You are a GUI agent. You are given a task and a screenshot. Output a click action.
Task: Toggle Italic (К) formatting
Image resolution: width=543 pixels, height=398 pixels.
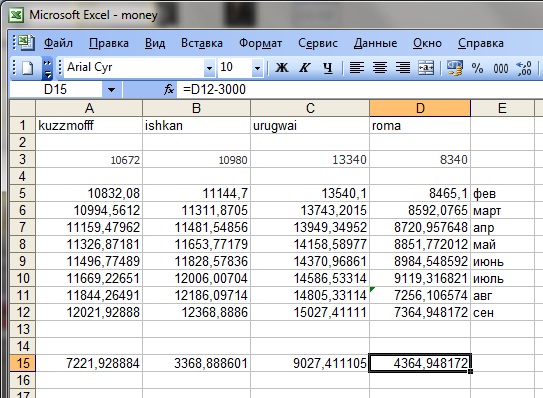304,68
